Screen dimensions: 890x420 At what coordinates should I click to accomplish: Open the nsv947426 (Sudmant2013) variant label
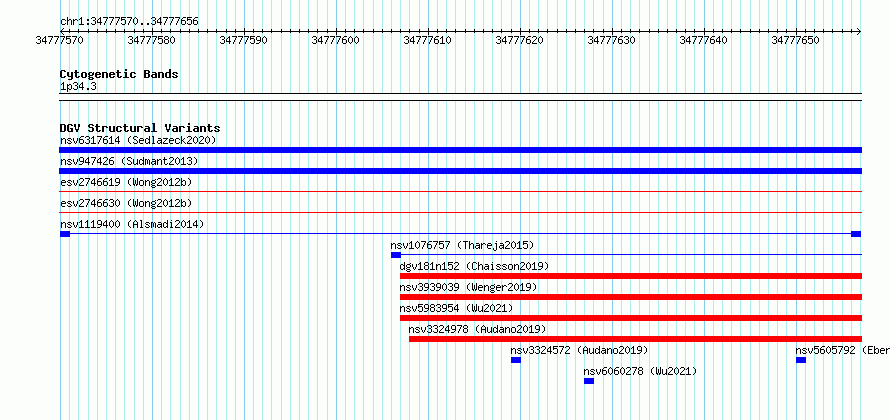(x=129, y=161)
